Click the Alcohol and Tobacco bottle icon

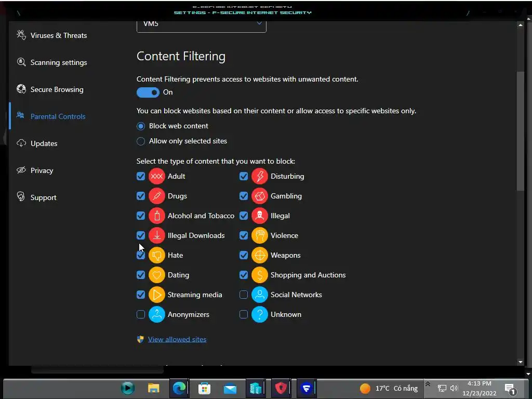157,216
